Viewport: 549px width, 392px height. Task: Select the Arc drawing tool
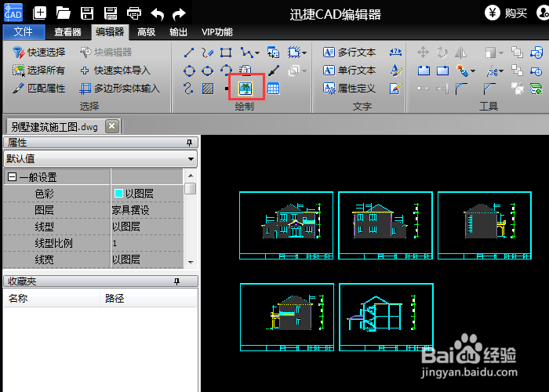tap(226, 71)
